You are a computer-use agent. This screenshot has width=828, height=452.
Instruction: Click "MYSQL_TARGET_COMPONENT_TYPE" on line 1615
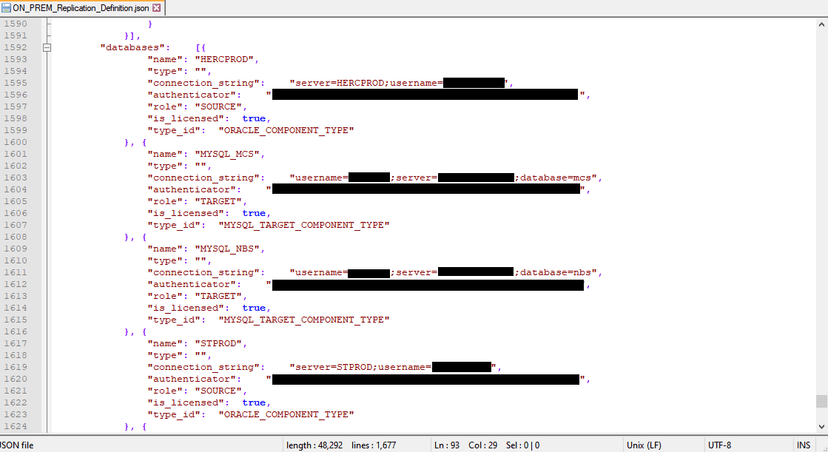(x=304, y=320)
